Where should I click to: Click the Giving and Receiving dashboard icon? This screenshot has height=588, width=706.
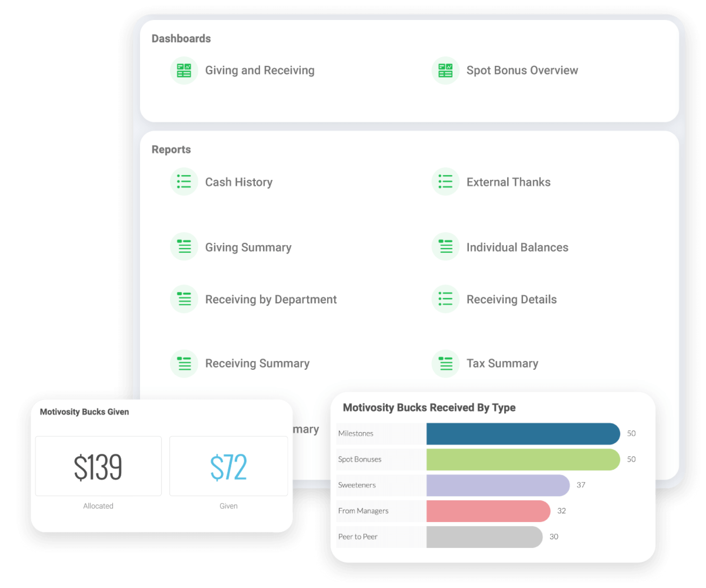[184, 71]
